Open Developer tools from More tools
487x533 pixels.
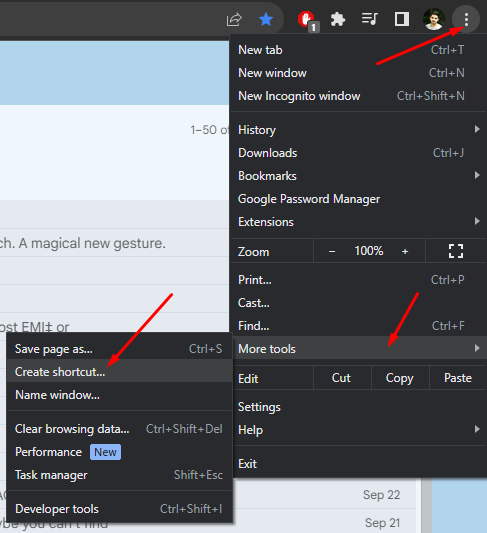click(119, 509)
